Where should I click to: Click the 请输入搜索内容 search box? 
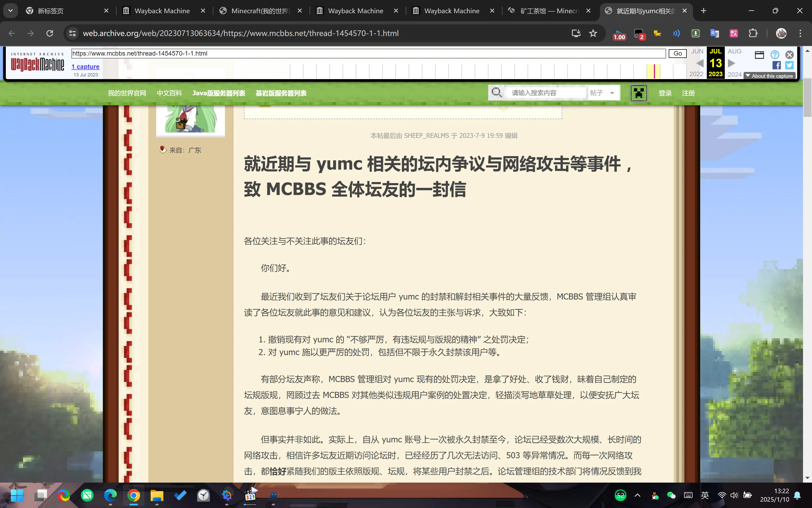(x=546, y=93)
